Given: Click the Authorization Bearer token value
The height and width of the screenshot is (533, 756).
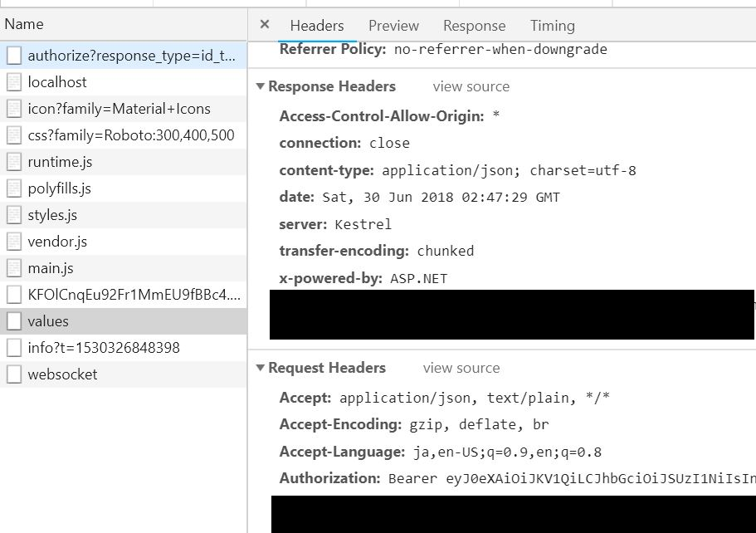Looking at the screenshot, I should click(572, 478).
